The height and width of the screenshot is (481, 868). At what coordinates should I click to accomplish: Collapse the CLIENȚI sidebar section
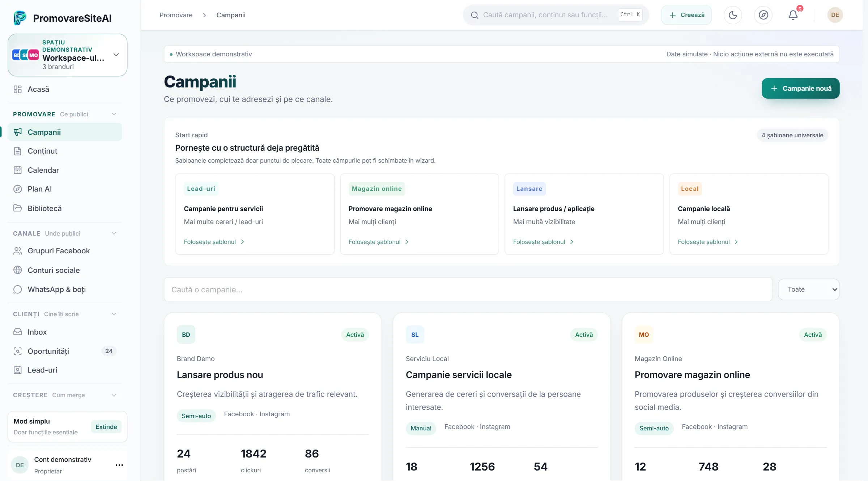point(114,314)
